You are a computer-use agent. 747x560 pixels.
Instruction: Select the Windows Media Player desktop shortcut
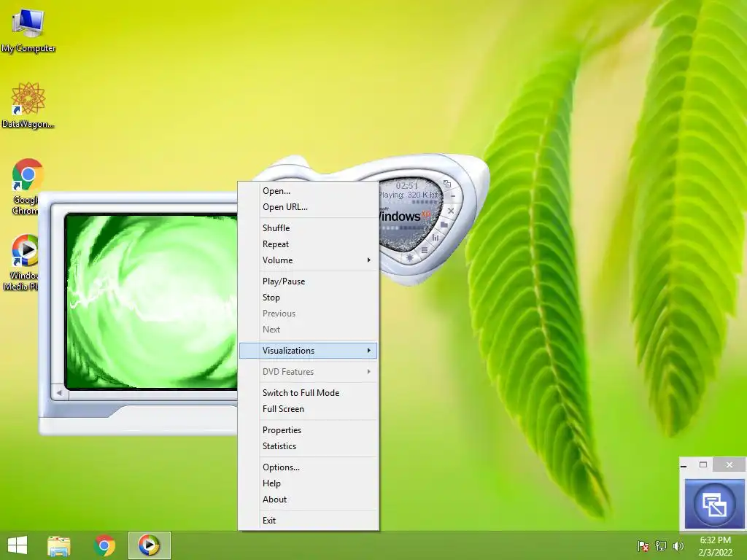point(22,262)
